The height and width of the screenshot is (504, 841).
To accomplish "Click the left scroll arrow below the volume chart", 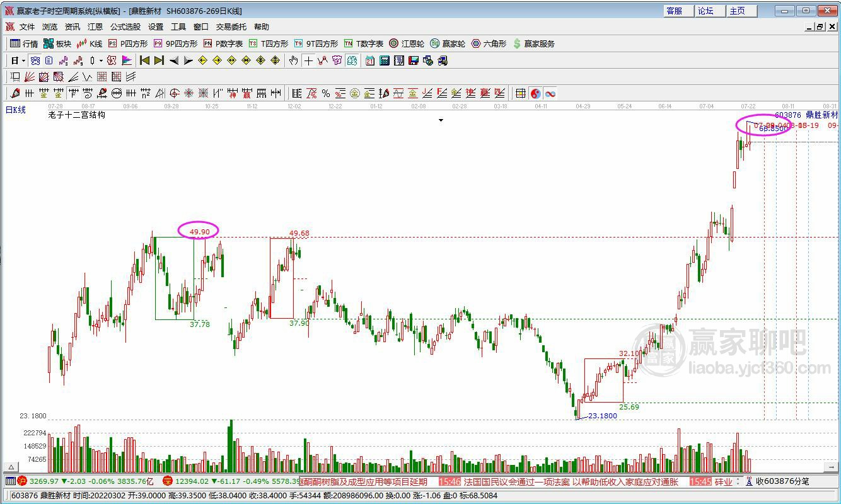I will tap(11, 467).
